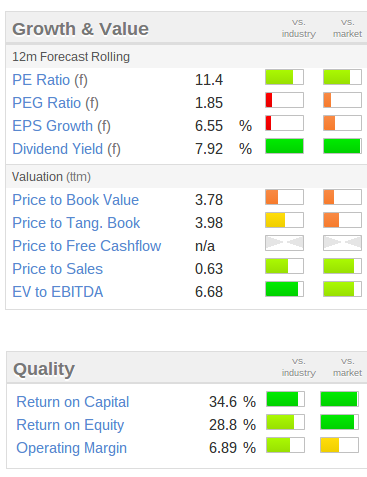The width and height of the screenshot is (367, 477).
Task: Click Price to Tang. Book yellow industry bar
Action: 284,220
